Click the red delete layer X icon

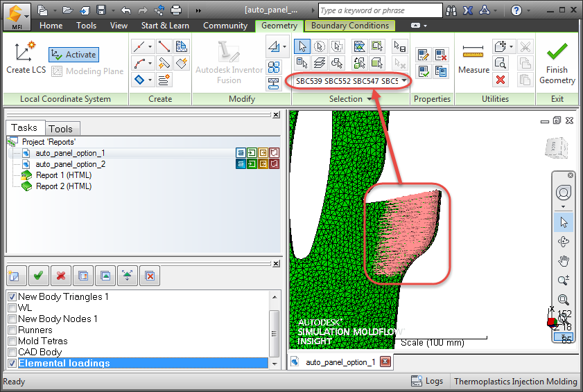[61, 276]
